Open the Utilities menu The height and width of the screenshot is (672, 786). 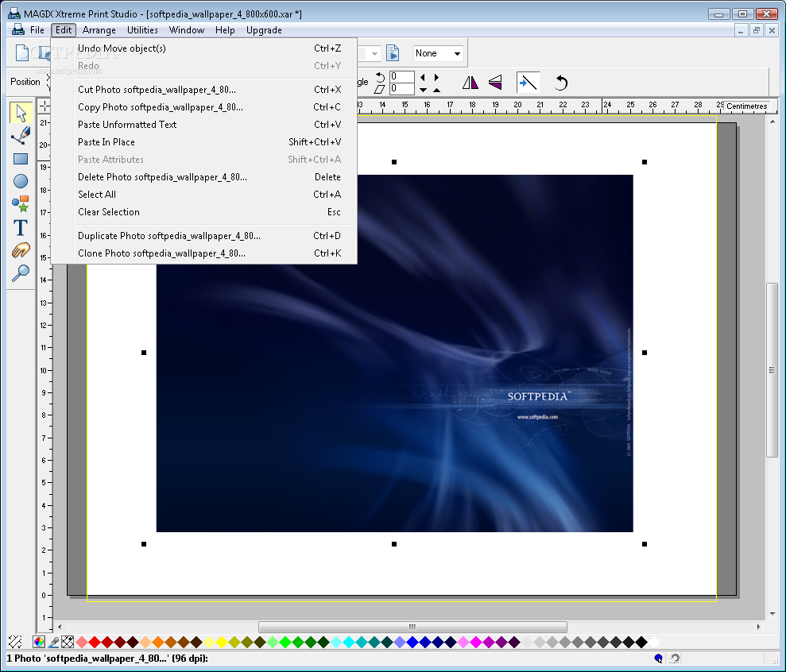(x=142, y=30)
